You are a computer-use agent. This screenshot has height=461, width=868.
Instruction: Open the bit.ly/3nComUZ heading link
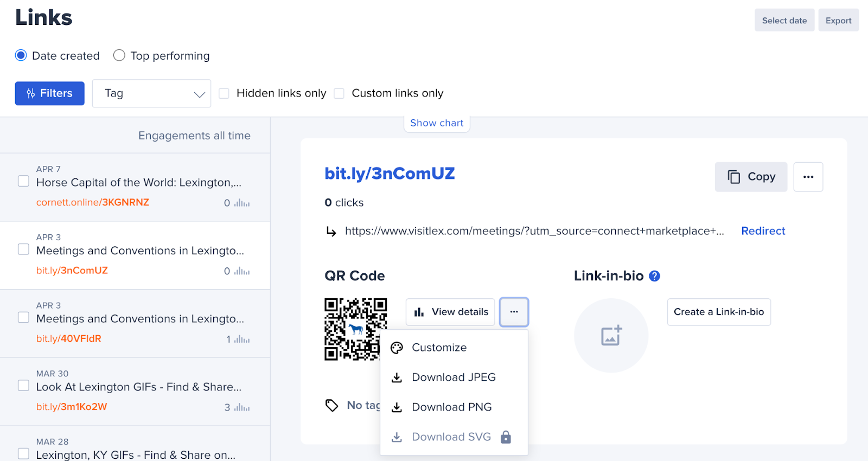pos(390,174)
